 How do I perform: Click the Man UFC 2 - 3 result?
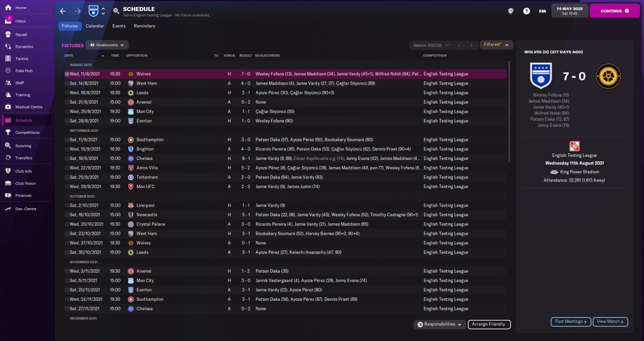[x=246, y=187]
